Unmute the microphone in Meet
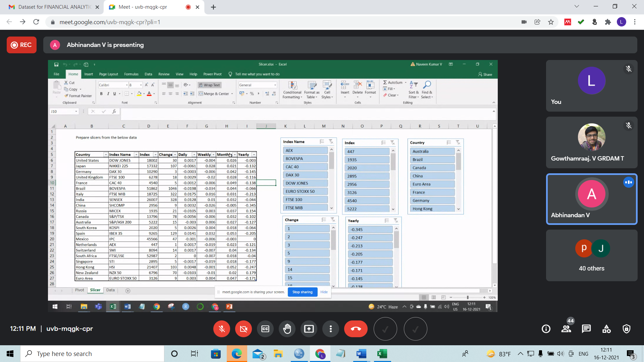The height and width of the screenshot is (362, 644). click(222, 329)
